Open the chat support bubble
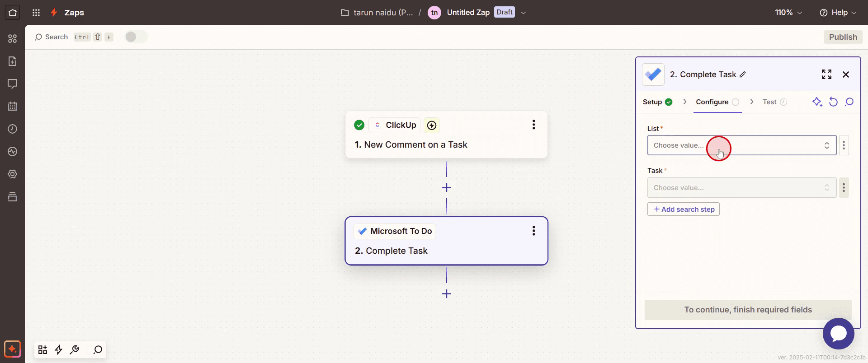Image resolution: width=868 pixels, height=363 pixels. click(839, 334)
